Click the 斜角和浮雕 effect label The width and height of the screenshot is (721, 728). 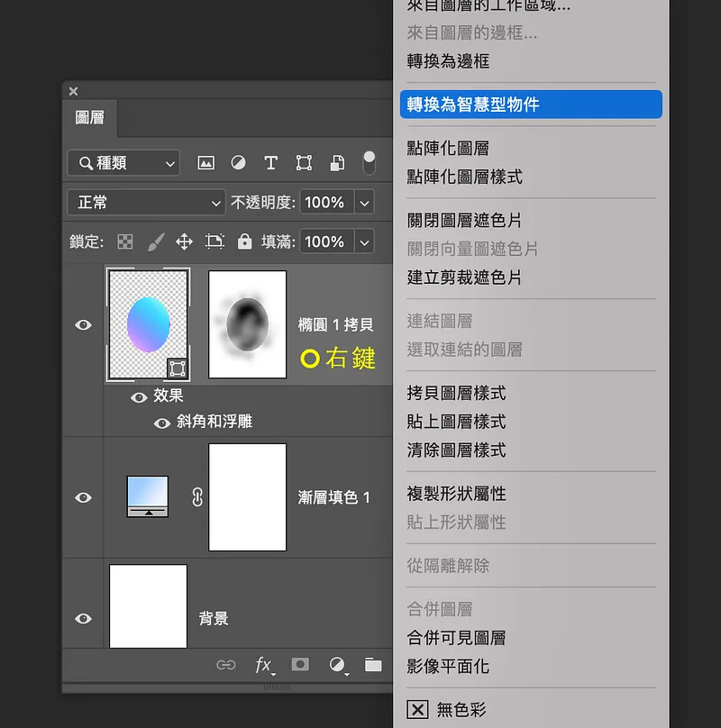(x=214, y=422)
